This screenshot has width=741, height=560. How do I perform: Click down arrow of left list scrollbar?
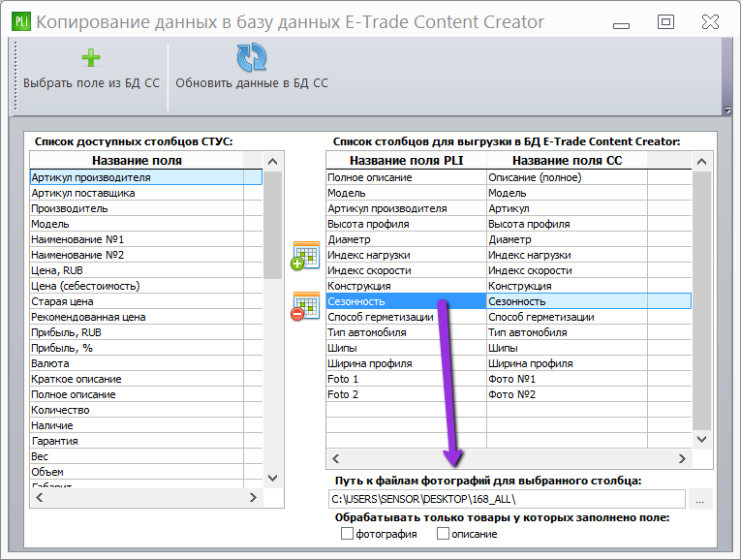pyautogui.click(x=273, y=478)
